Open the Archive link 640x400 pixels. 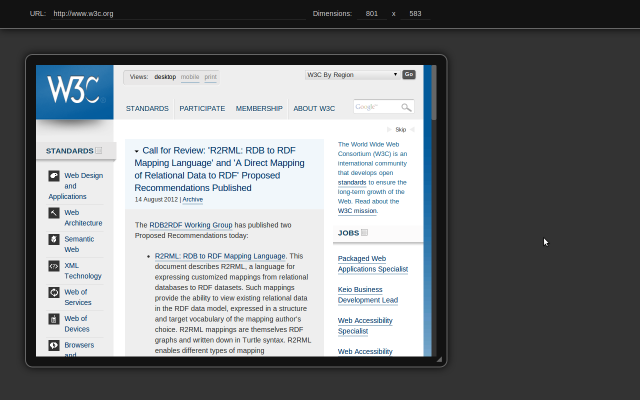(x=193, y=200)
